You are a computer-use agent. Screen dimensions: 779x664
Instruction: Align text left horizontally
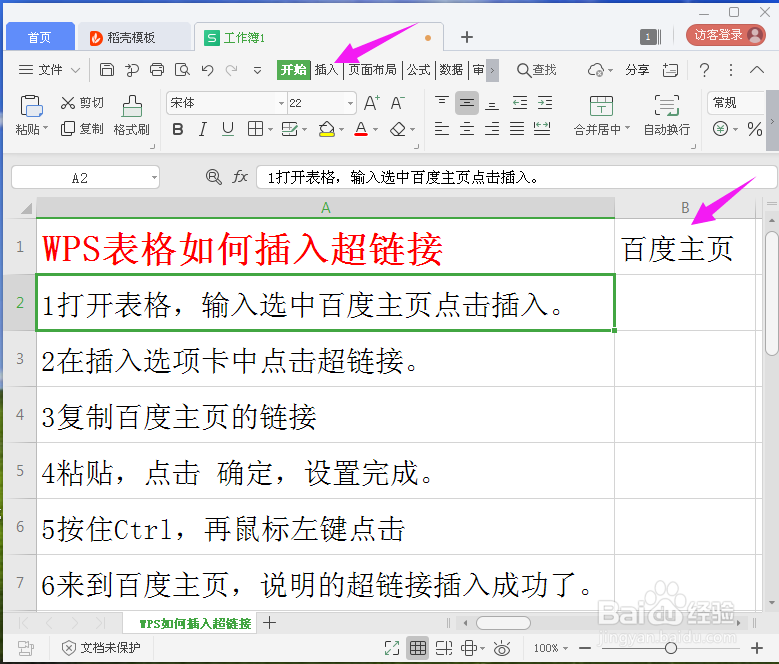coord(442,129)
